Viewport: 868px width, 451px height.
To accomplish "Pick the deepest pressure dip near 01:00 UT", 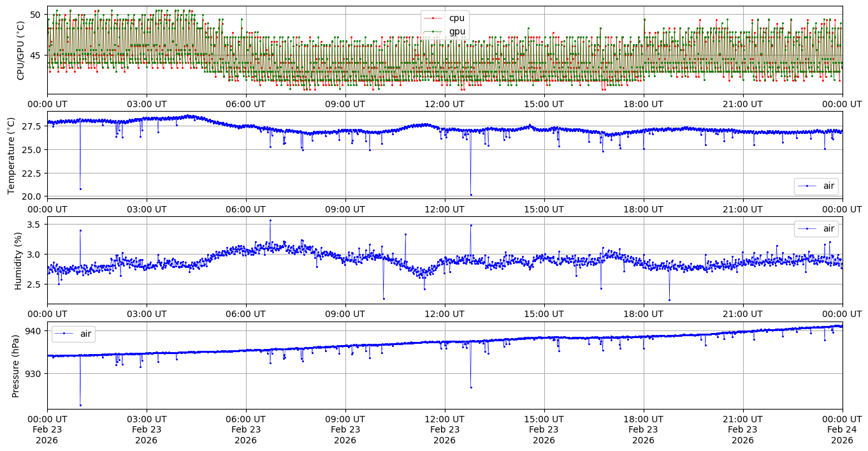I will pos(80,405).
